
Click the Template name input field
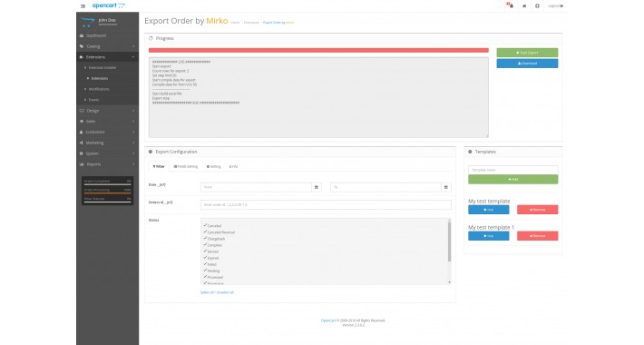(513, 170)
